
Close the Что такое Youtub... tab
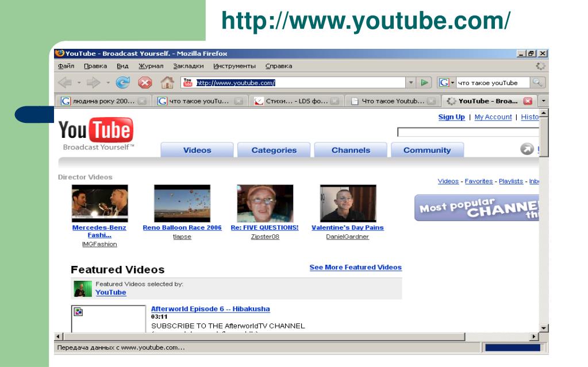tap(432, 101)
